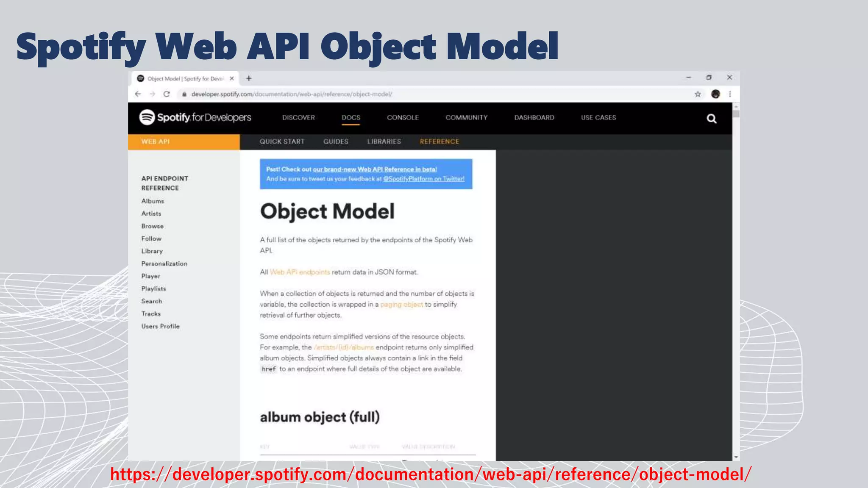Screen dimensions: 868x488
Task: Open Follow in sidebar reference
Action: coord(151,238)
